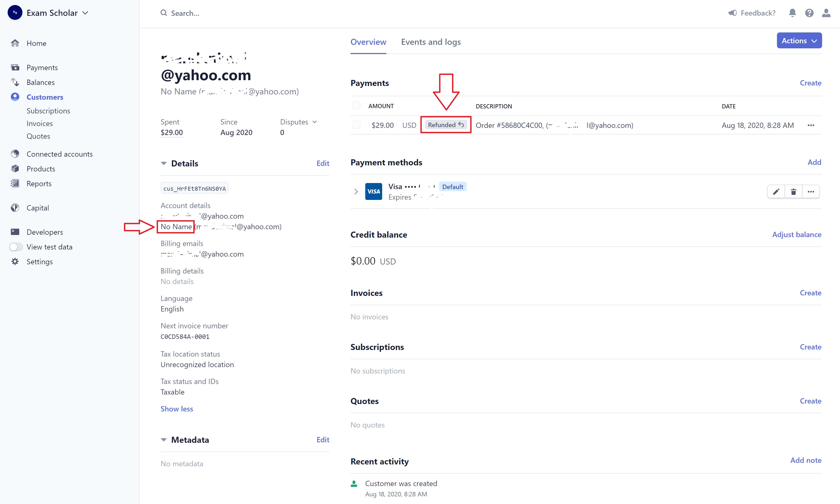This screenshot has height=504, width=840.
Task: Click Edit link in Metadata section
Action: coord(323,440)
